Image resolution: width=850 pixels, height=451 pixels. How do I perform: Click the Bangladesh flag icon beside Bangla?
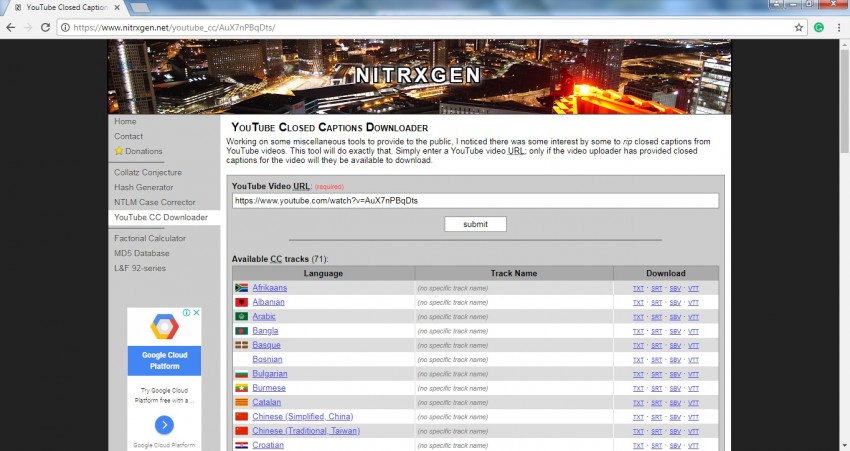pyautogui.click(x=242, y=331)
